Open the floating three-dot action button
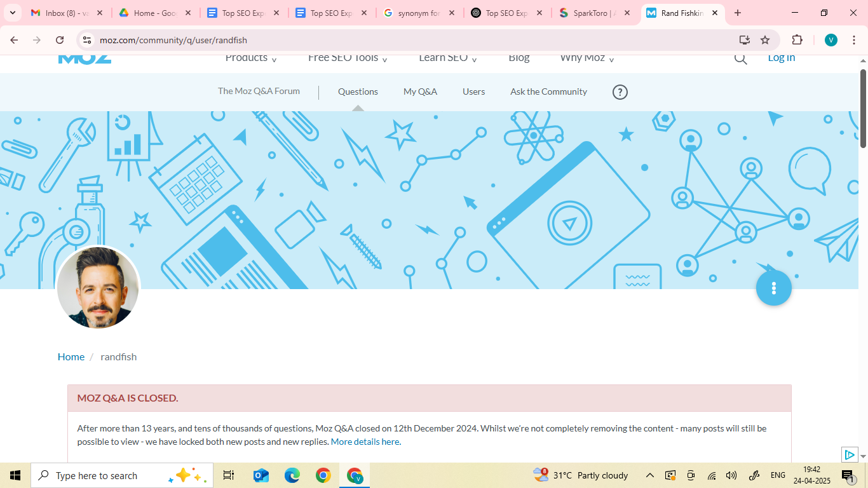This screenshot has width=868, height=488. pos(773,288)
